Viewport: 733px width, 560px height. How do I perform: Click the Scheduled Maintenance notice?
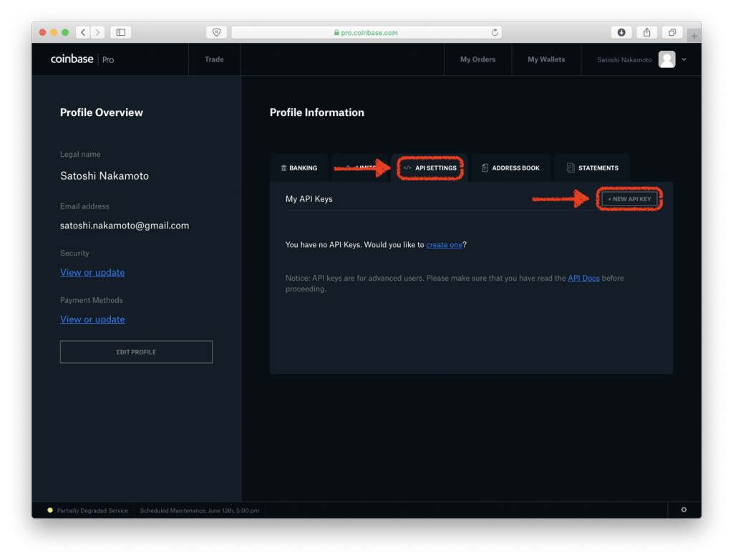(x=200, y=511)
